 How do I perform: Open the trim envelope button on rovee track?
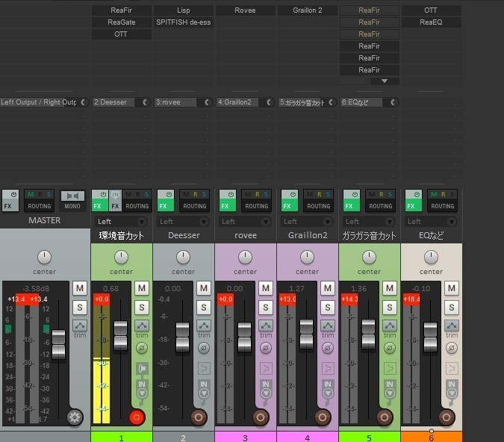point(266,326)
